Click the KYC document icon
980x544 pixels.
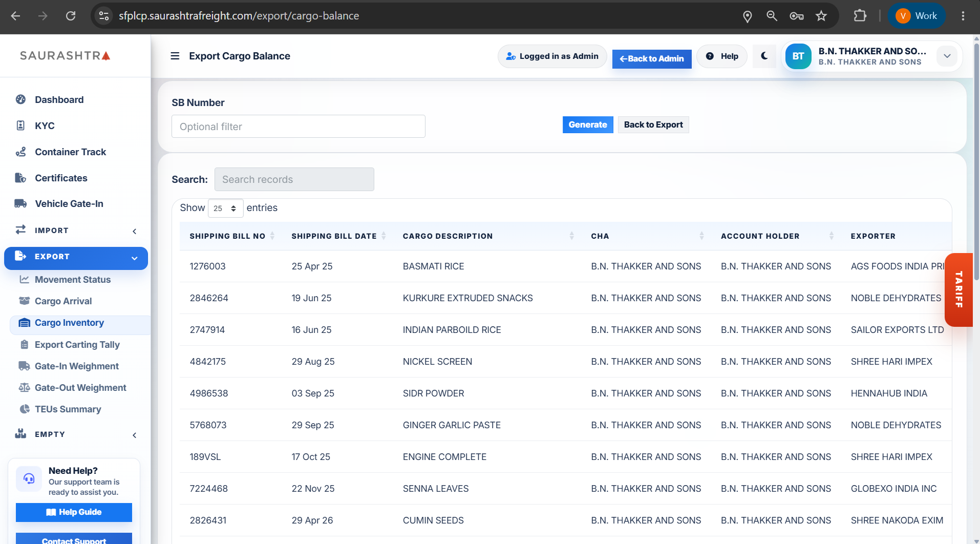click(20, 125)
